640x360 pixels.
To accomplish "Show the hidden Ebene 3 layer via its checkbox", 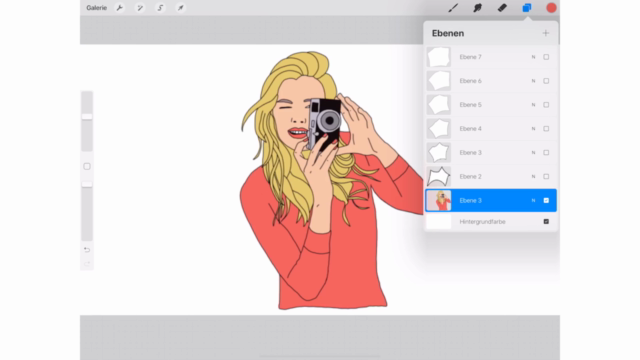I will click(x=546, y=153).
